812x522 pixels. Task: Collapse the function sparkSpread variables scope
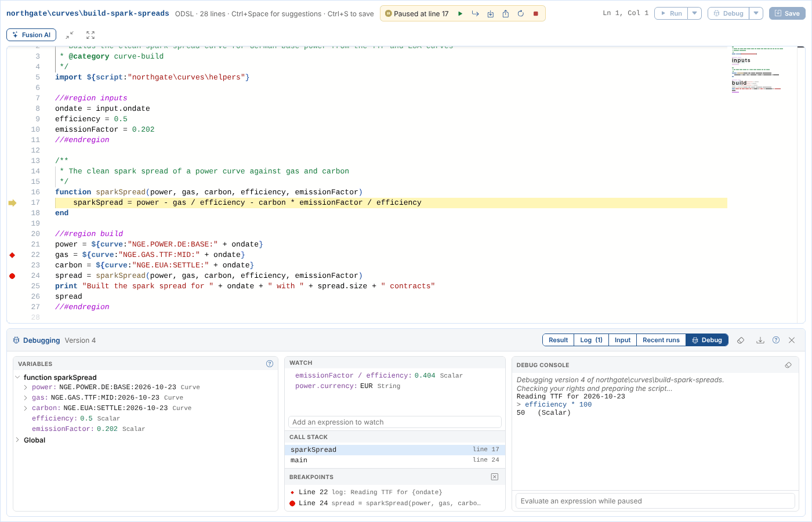pyautogui.click(x=18, y=378)
